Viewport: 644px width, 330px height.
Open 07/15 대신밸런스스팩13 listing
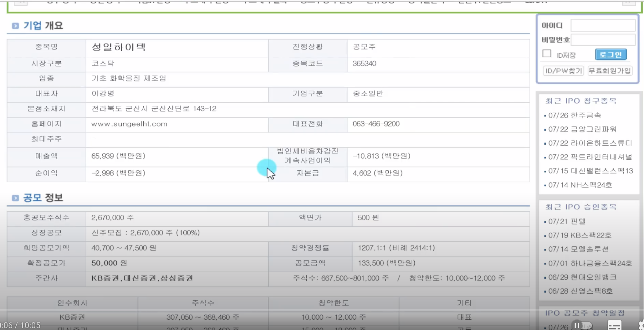click(590, 171)
